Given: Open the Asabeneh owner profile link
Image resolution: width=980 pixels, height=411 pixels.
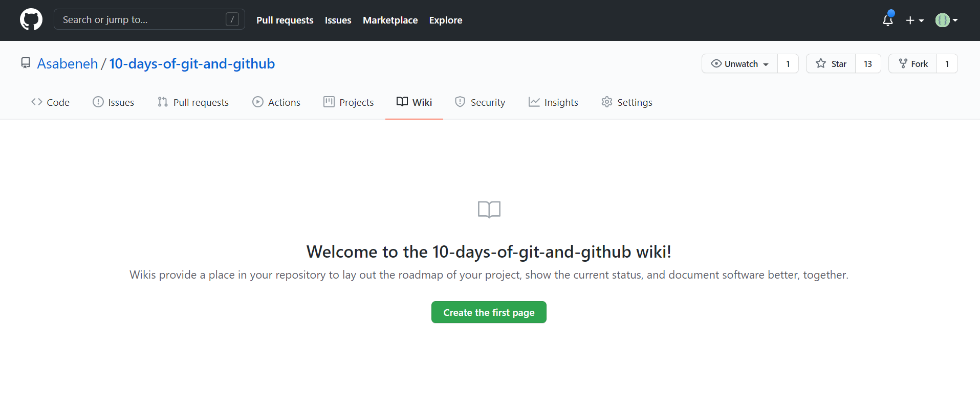Looking at the screenshot, I should [x=68, y=64].
